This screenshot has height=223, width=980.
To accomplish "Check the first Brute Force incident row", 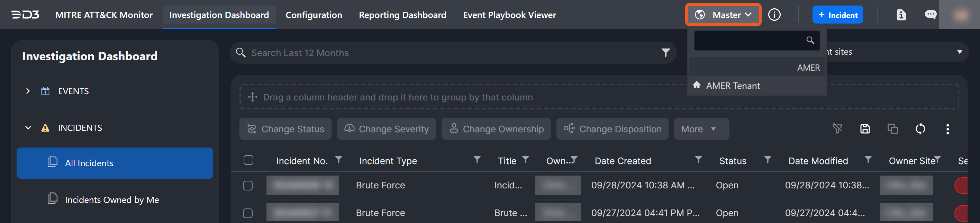I will click(x=248, y=185).
